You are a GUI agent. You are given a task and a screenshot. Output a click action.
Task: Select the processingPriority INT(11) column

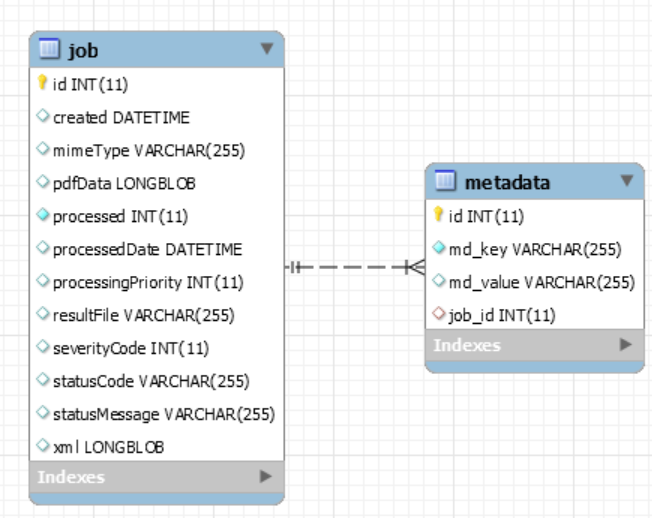click(x=147, y=282)
